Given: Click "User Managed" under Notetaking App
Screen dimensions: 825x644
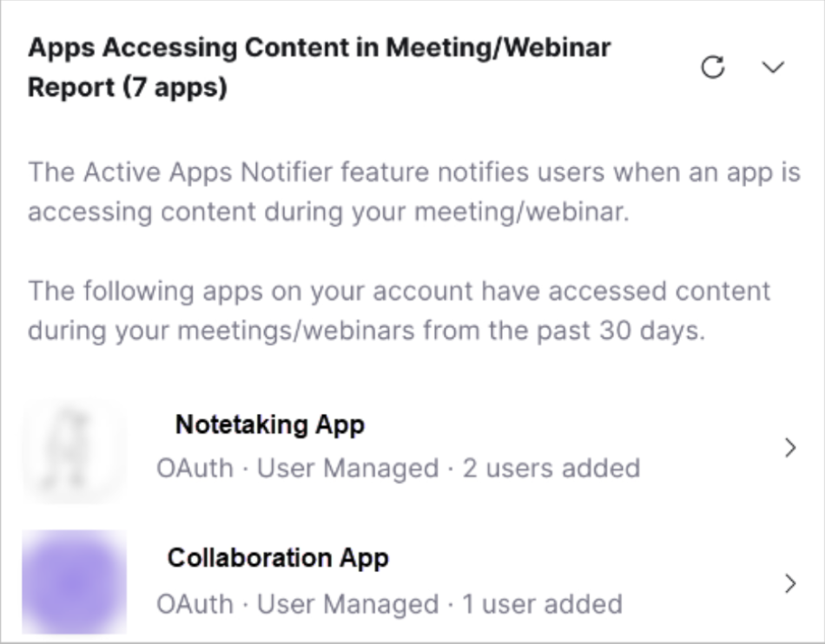Looking at the screenshot, I should (347, 469).
